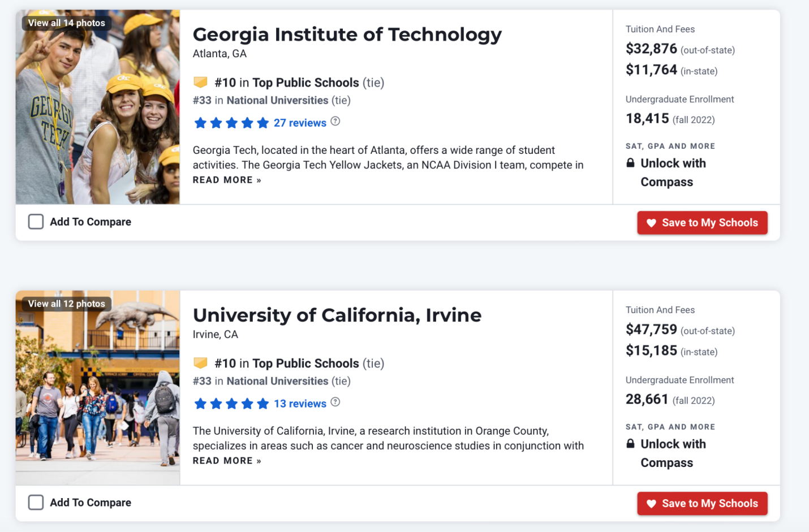Screen dimensions: 809x532
Task: Expand READ MORE for Georgia Tech description
Action: point(227,180)
